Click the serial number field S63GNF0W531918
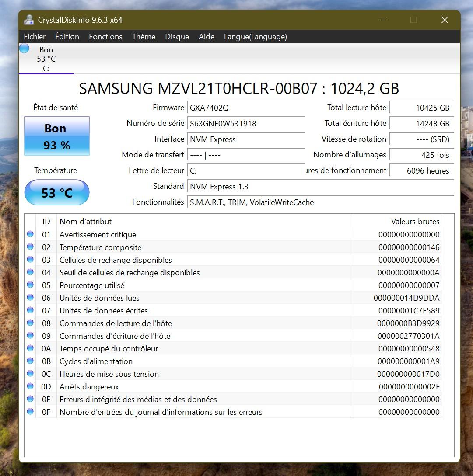The image size is (473, 476). (x=245, y=124)
